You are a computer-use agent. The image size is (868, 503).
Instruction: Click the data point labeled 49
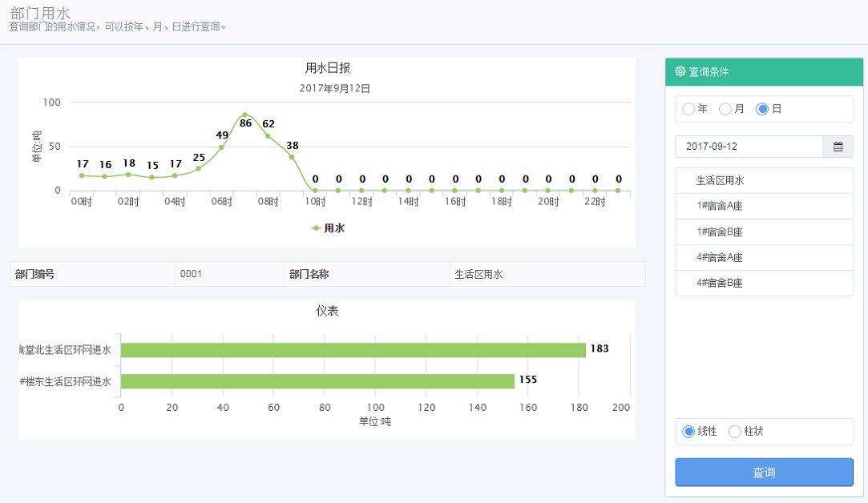(221, 147)
